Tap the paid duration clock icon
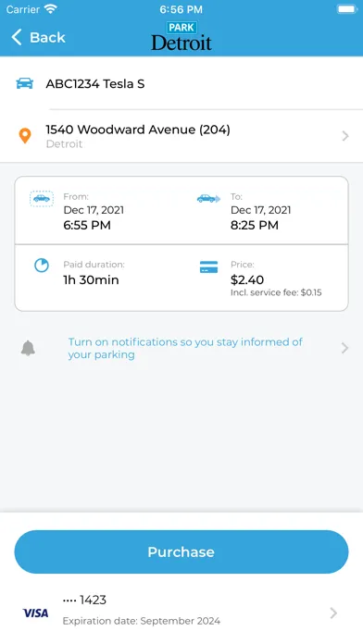The height and width of the screenshot is (644, 363). click(x=42, y=266)
